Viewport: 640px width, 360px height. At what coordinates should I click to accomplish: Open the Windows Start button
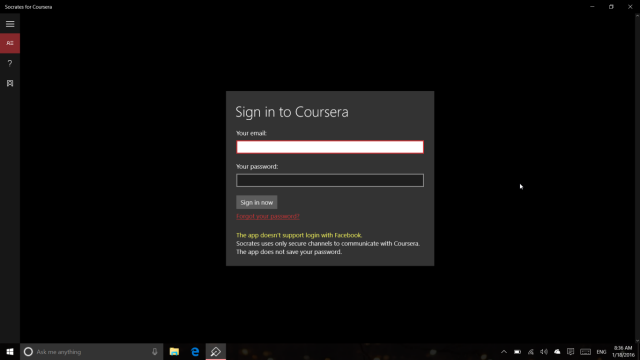coord(10,351)
